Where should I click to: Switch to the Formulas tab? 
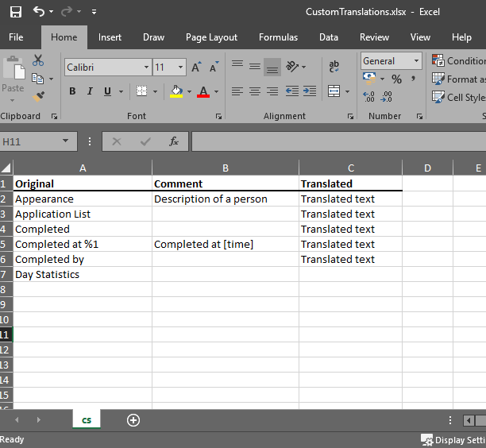278,37
